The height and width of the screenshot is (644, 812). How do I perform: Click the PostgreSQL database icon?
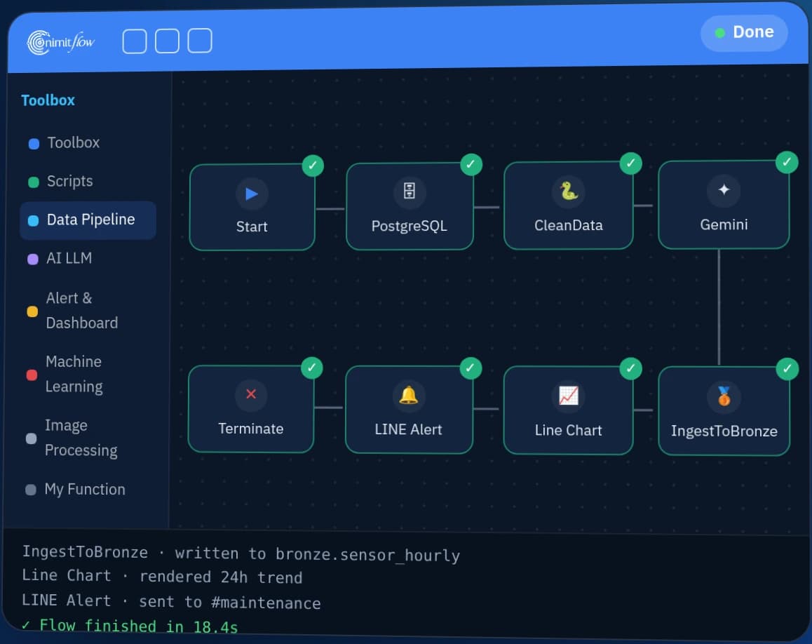tap(409, 192)
